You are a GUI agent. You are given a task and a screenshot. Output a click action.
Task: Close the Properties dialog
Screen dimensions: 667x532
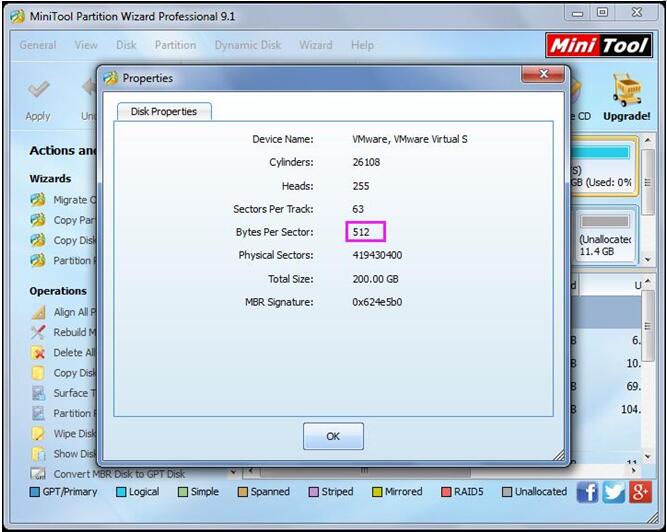click(543, 74)
